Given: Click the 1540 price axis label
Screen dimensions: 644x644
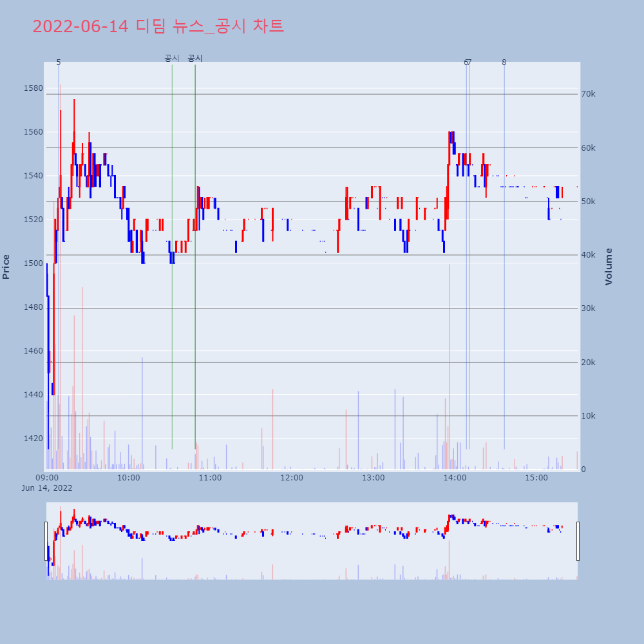Looking at the screenshot, I should coord(33,176).
